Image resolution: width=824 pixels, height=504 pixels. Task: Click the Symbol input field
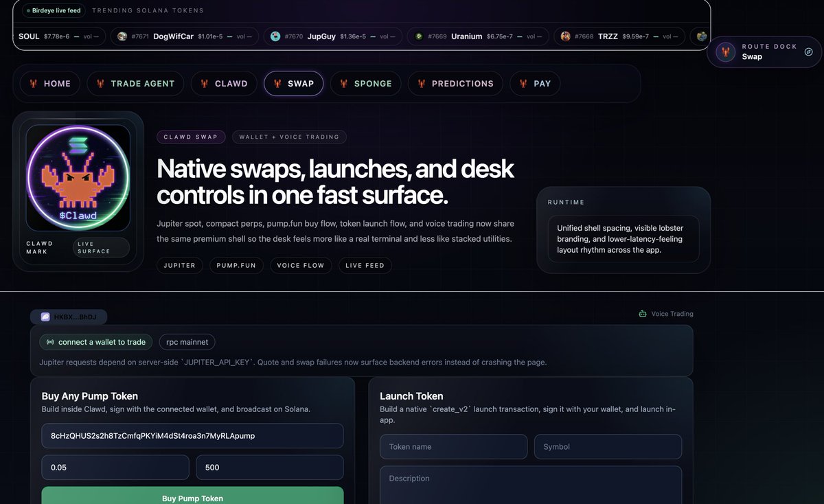(608, 446)
